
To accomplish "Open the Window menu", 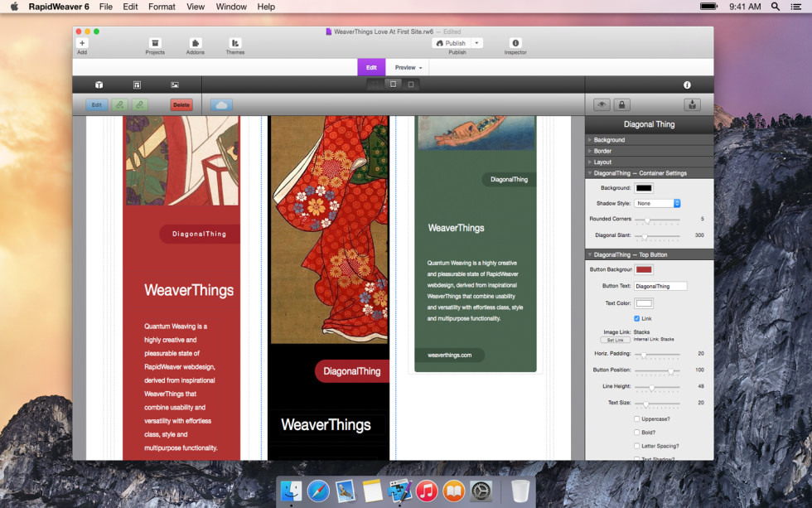I will pos(231,7).
